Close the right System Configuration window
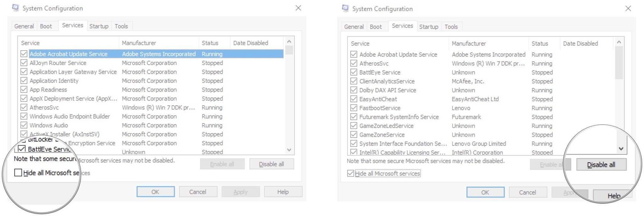The image size is (644, 216). pos(628,8)
